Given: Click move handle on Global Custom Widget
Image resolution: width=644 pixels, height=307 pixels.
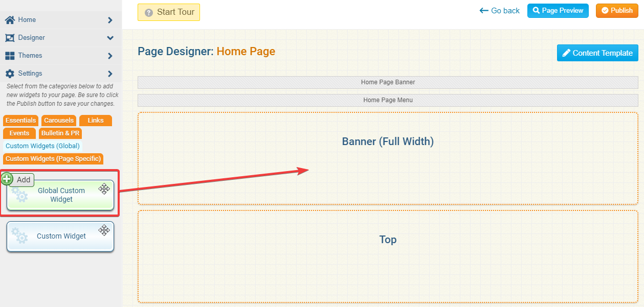Looking at the screenshot, I should (x=104, y=189).
